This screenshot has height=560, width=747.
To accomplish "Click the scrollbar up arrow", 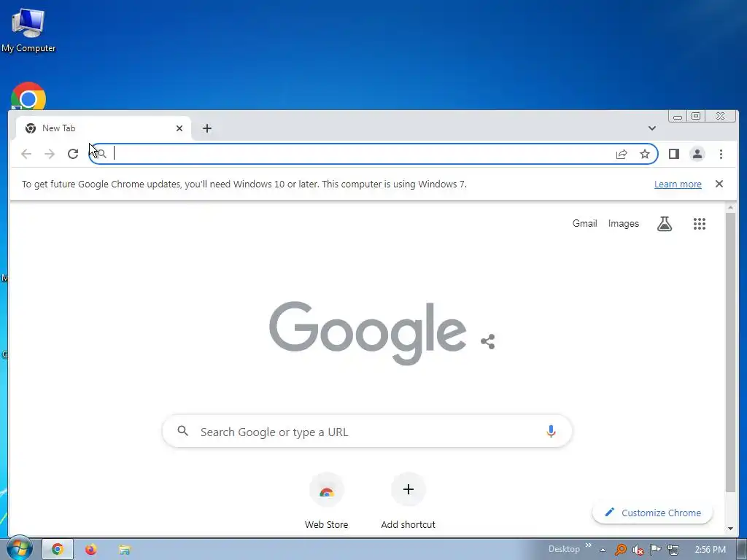I will pos(730,207).
